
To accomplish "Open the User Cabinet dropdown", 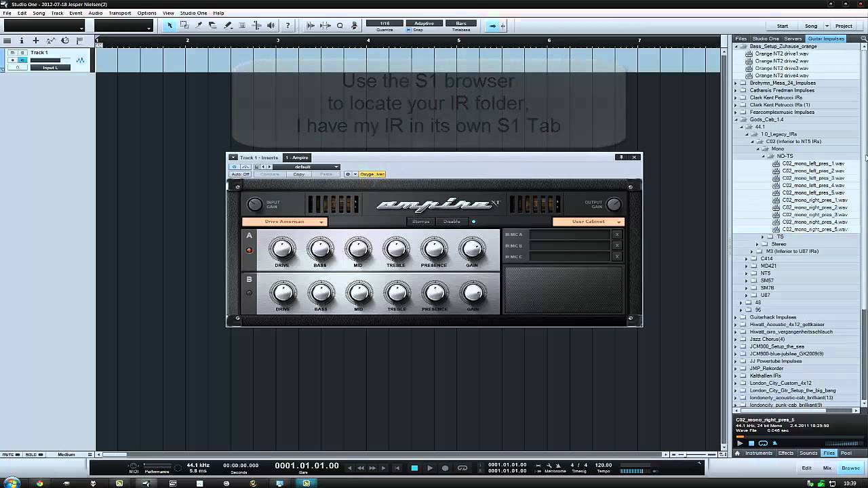I will coord(588,222).
